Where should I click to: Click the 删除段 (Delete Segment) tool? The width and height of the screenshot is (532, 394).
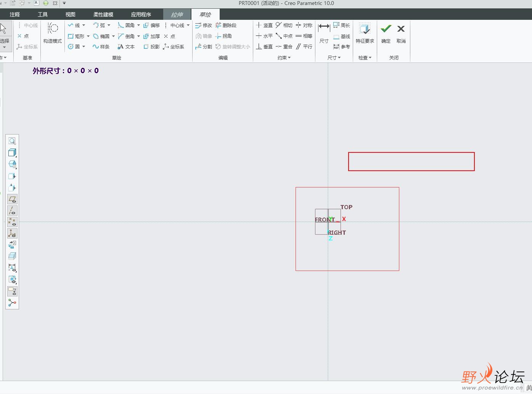[x=226, y=25]
